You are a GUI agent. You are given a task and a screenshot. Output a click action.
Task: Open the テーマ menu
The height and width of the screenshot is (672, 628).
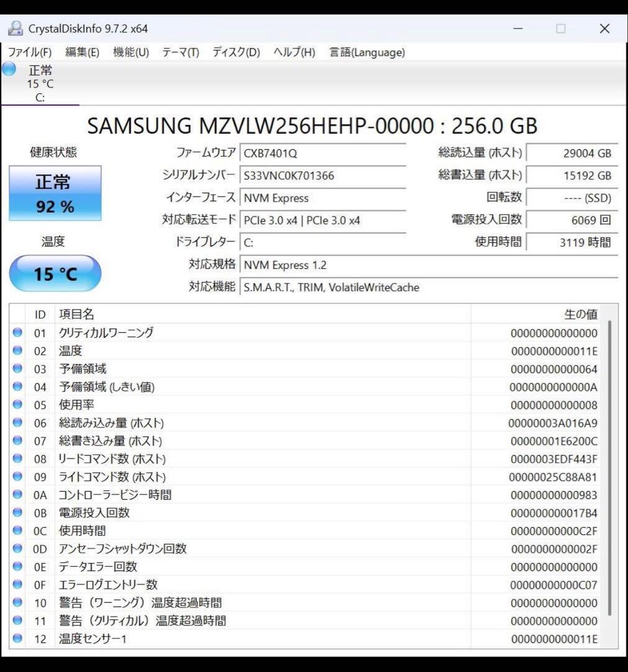(180, 52)
